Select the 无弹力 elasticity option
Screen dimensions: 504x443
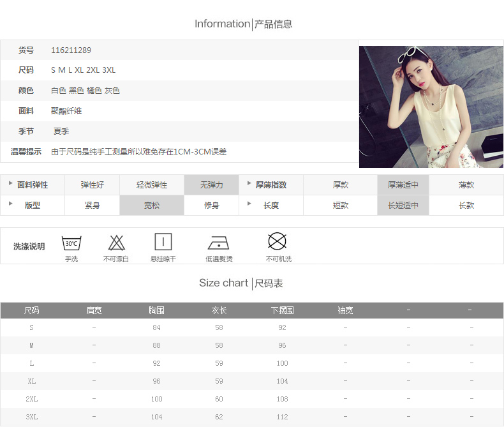(211, 185)
